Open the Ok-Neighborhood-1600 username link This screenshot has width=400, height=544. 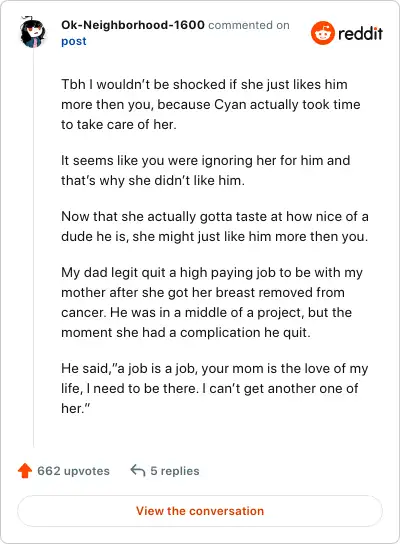133,25
